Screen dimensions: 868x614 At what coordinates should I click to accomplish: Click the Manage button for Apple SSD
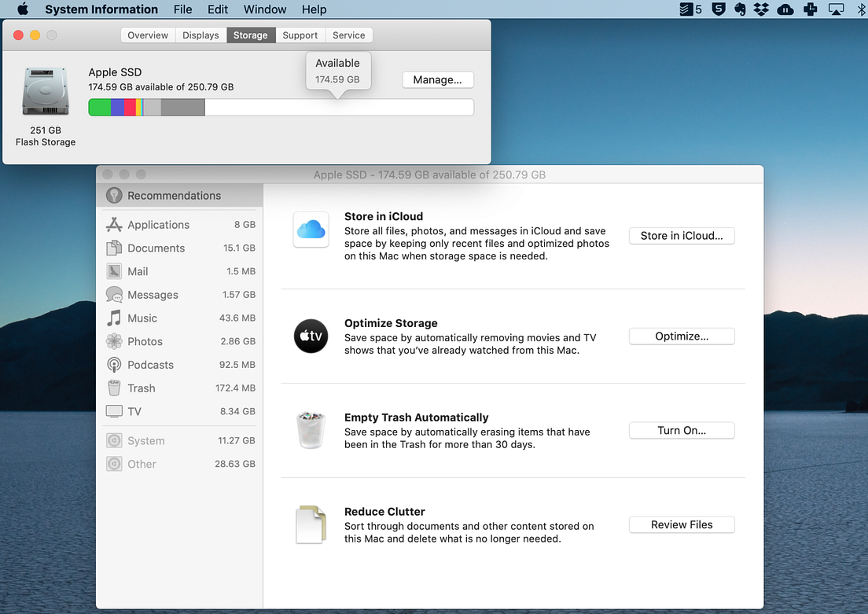pos(438,79)
